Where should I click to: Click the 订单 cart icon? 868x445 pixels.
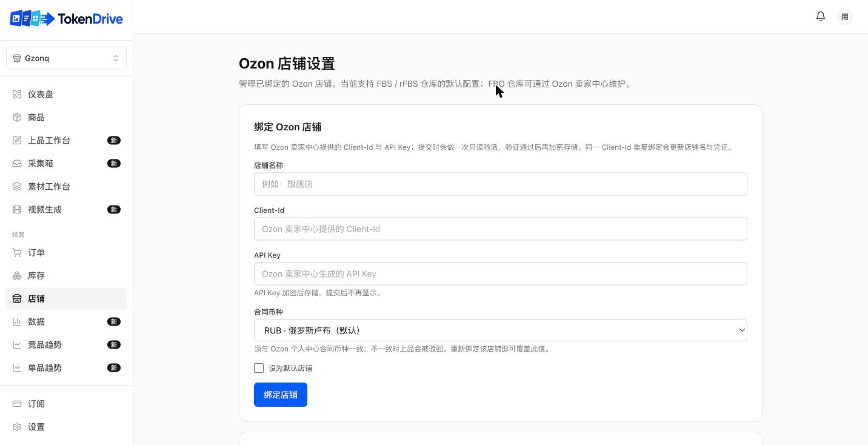coord(17,252)
